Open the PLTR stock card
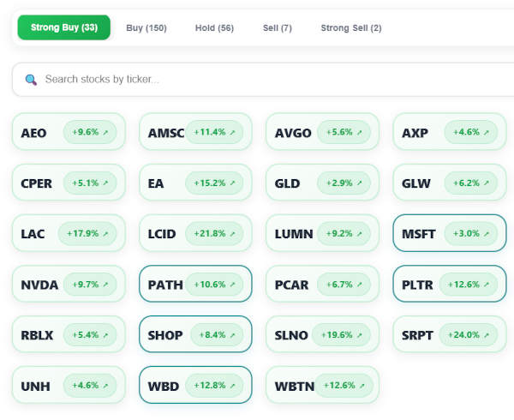 [x=449, y=285]
